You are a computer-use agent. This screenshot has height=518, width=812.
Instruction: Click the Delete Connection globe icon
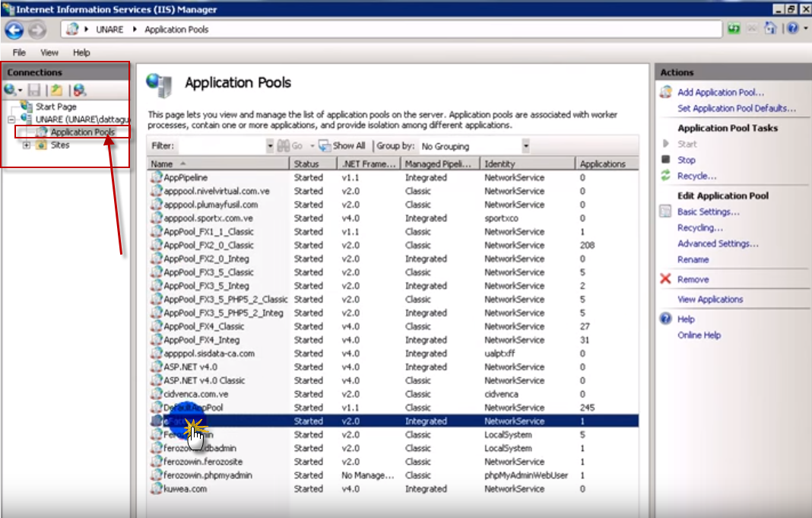point(78,90)
